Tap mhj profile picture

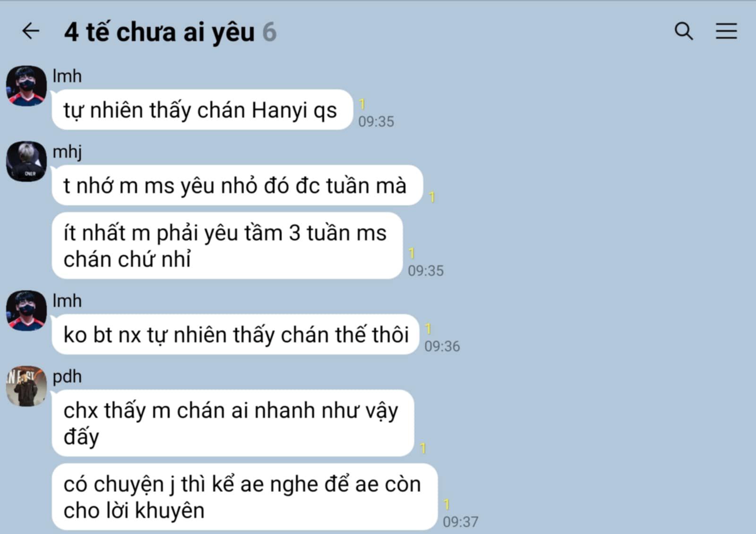coord(26,161)
